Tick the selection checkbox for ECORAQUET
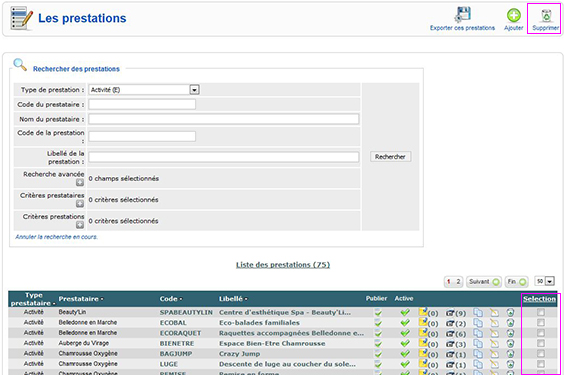The image size is (564, 375). [x=541, y=333]
